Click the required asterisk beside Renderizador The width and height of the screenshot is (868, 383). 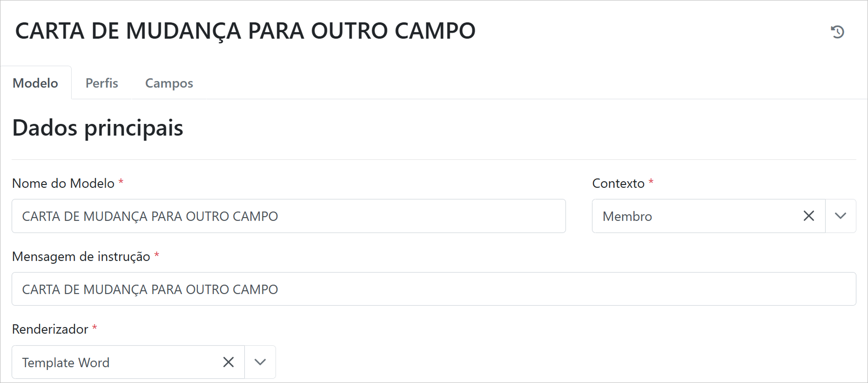tap(94, 328)
